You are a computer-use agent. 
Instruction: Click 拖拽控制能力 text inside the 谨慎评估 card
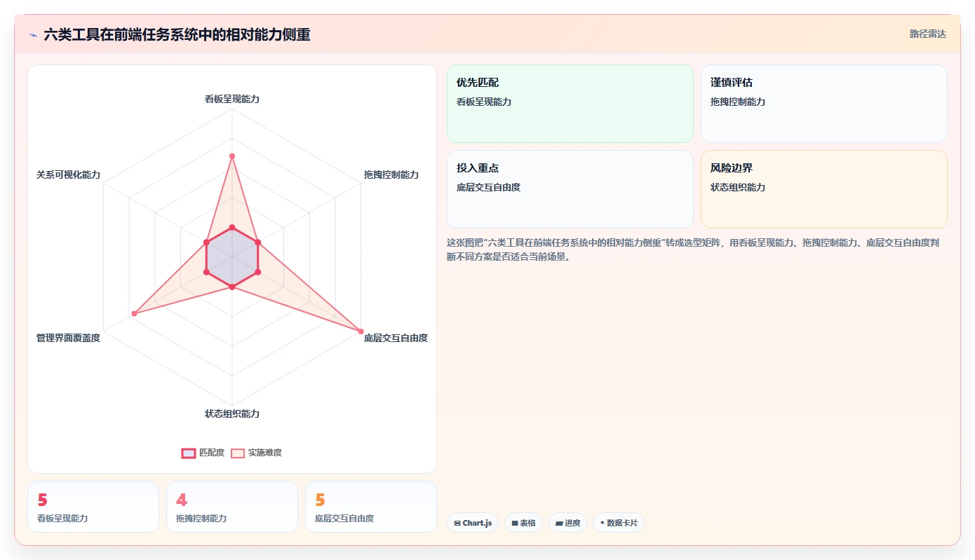[x=738, y=102]
